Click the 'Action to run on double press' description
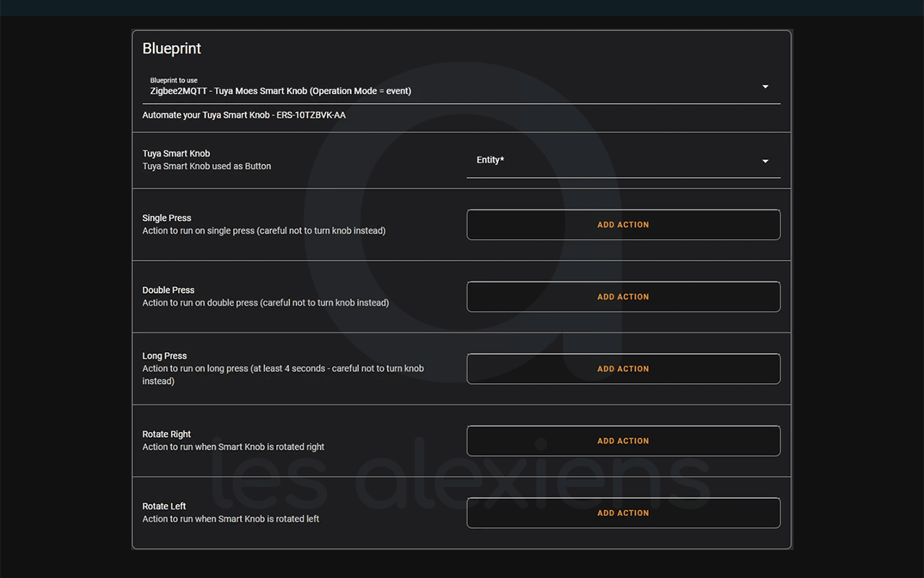The width and height of the screenshot is (924, 578). point(266,303)
